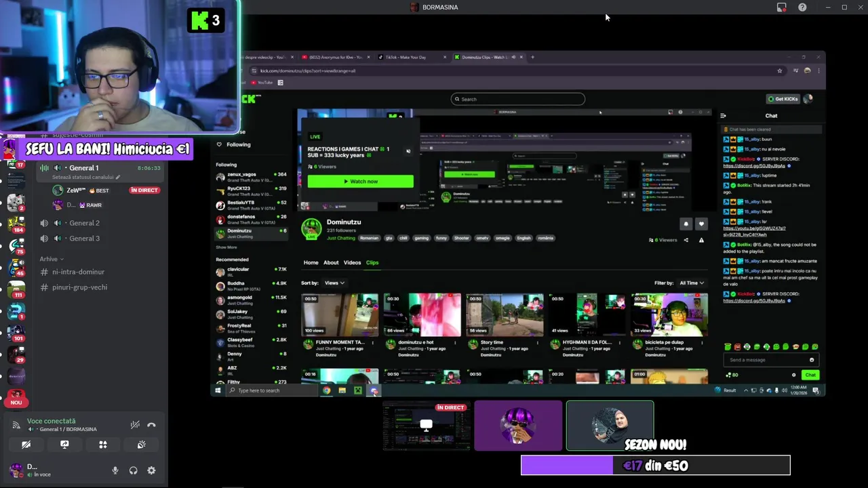868x488 pixels.
Task: Click the green Chat send button
Action: [810, 375]
